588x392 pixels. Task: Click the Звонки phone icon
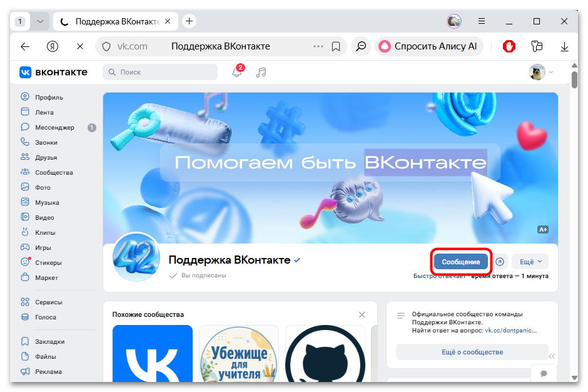[x=25, y=142]
